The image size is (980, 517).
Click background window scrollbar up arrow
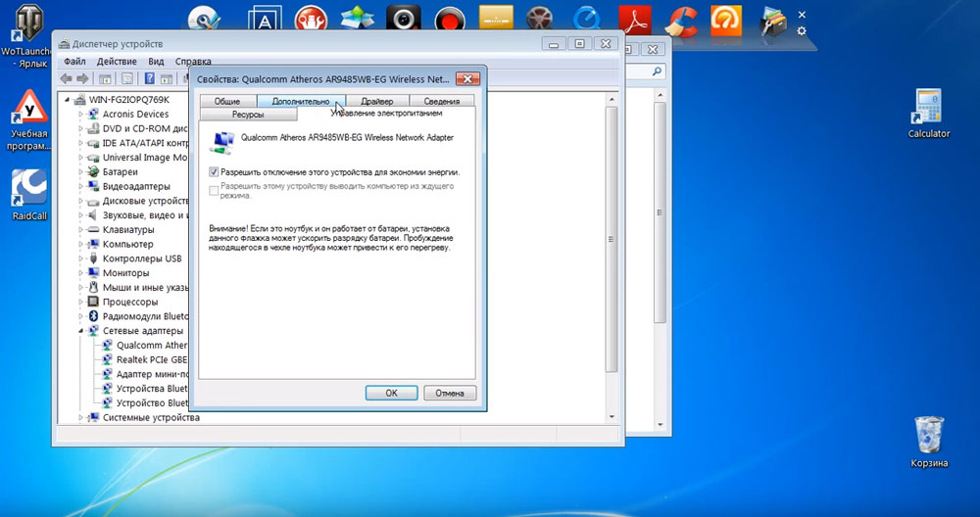661,96
